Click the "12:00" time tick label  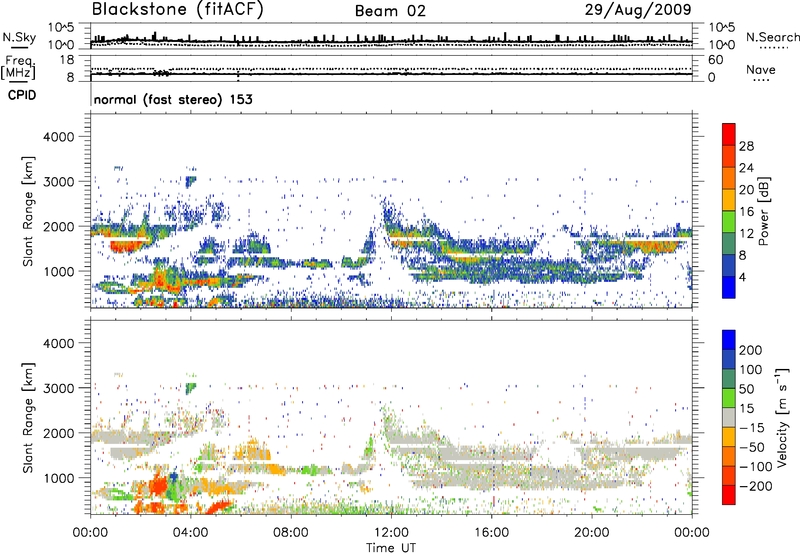[x=391, y=533]
